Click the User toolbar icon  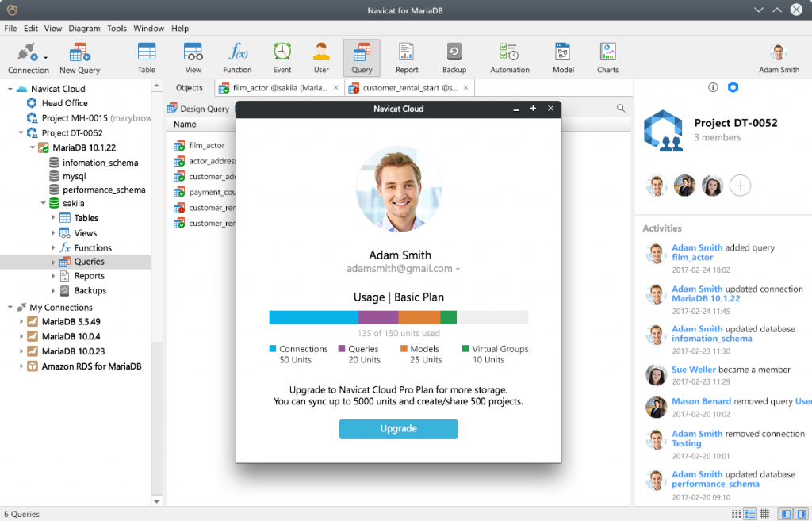pos(321,57)
